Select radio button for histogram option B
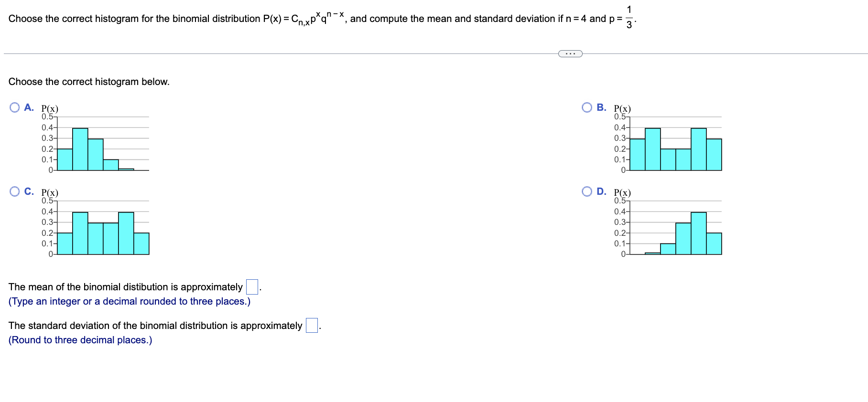The width and height of the screenshot is (868, 402). tap(586, 107)
